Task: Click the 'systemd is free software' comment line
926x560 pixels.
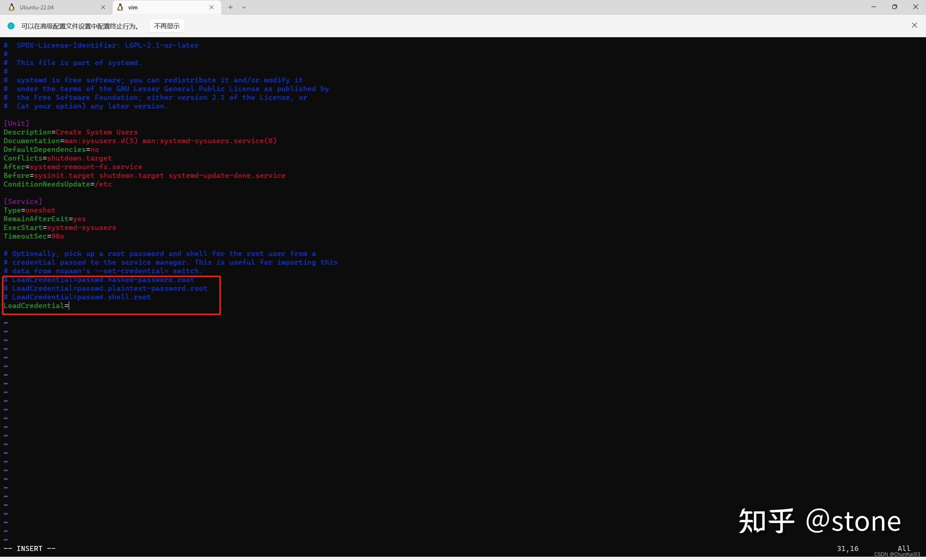Action: point(153,80)
